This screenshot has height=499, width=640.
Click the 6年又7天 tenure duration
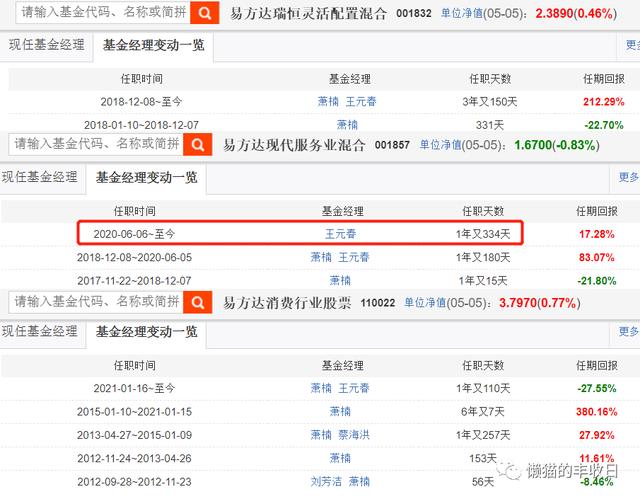click(483, 412)
